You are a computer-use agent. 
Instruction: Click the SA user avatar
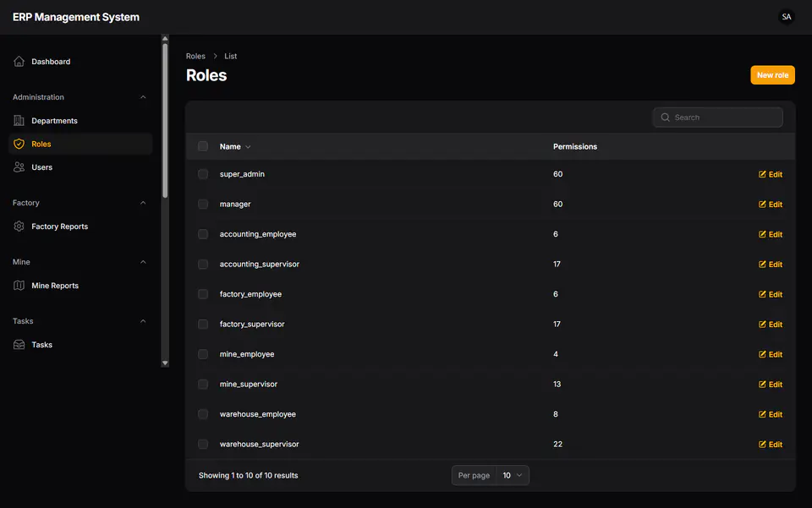tap(786, 17)
